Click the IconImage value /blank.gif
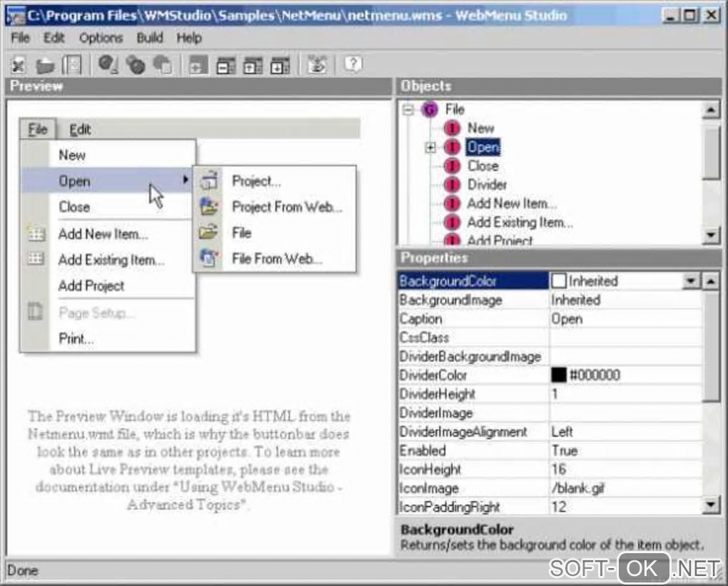This screenshot has height=586, width=728. [x=625, y=488]
